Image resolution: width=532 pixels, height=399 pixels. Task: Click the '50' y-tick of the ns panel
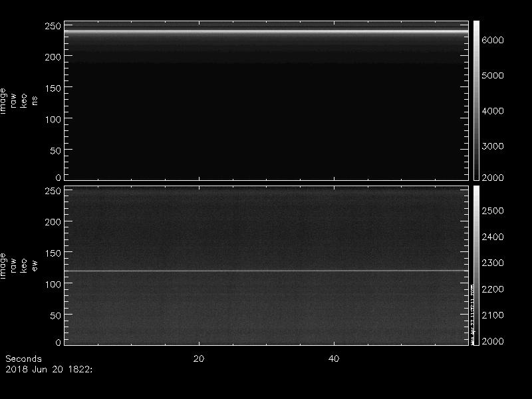pos(56,151)
